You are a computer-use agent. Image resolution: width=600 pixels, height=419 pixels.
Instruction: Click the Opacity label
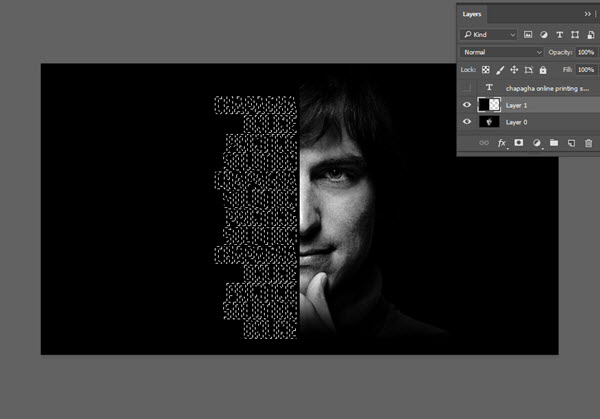pos(560,52)
